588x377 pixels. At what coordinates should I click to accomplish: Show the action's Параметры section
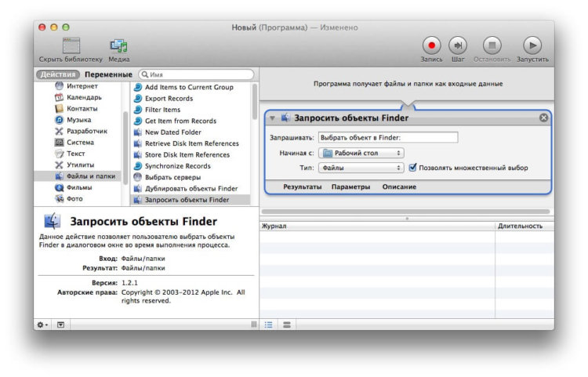click(350, 187)
